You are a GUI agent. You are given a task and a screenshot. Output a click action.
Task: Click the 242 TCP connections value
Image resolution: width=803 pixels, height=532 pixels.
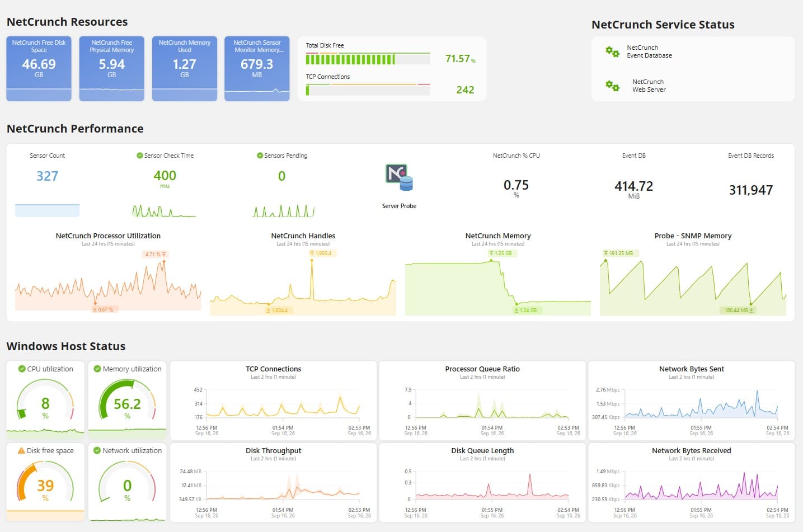465,90
